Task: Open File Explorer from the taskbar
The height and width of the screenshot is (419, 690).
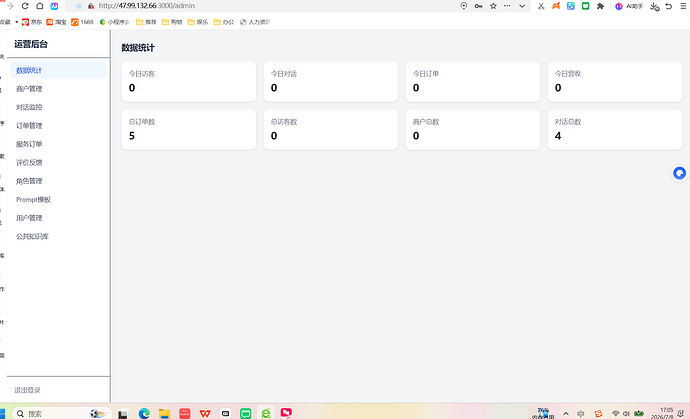Action: click(x=165, y=413)
